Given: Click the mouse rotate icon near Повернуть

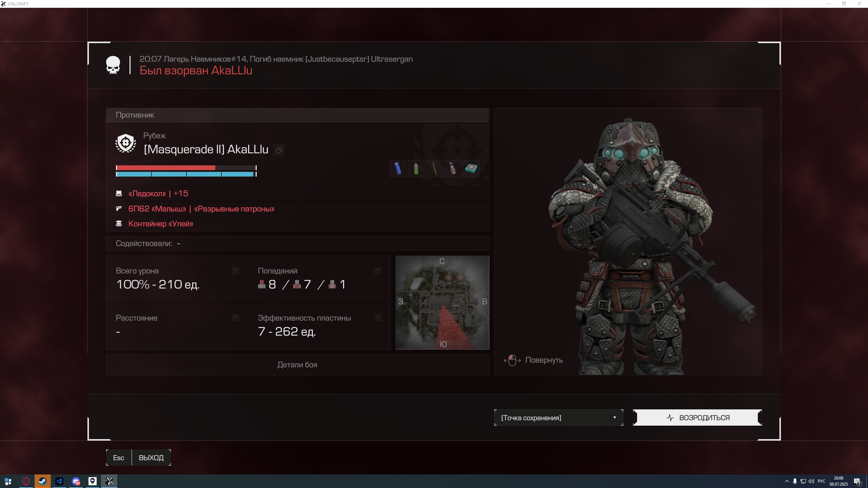Looking at the screenshot, I should coord(512,360).
